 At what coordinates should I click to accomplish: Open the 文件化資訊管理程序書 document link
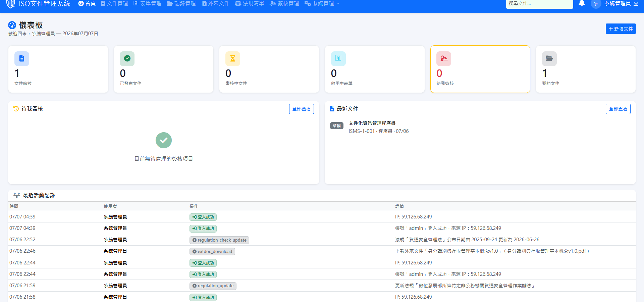point(372,123)
